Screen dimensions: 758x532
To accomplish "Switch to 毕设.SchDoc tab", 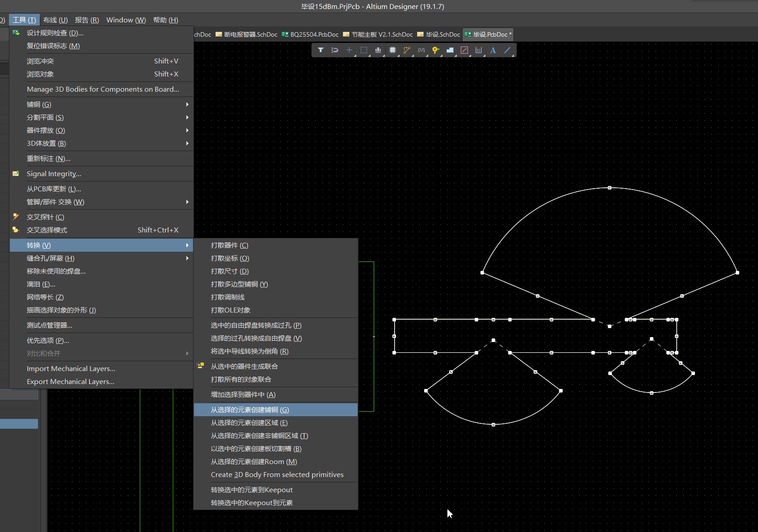I will coord(438,34).
